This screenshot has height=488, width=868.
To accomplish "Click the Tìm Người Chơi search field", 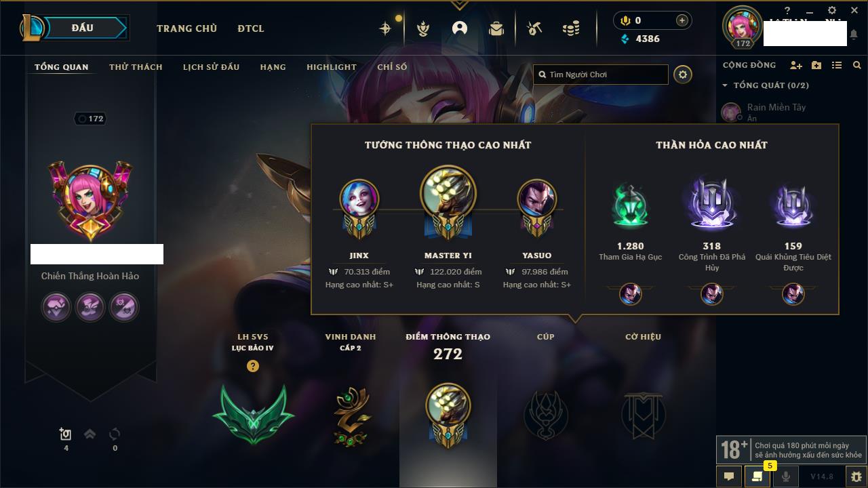I will tap(601, 75).
